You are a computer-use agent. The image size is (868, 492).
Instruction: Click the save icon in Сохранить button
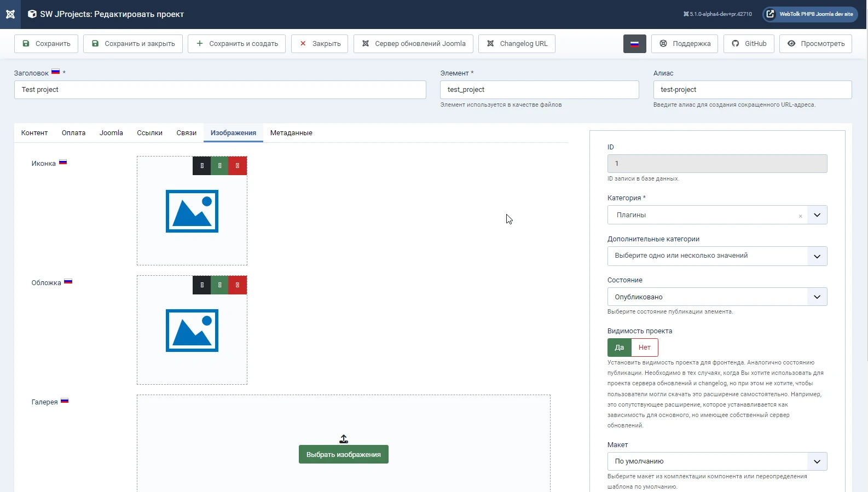tap(26, 44)
